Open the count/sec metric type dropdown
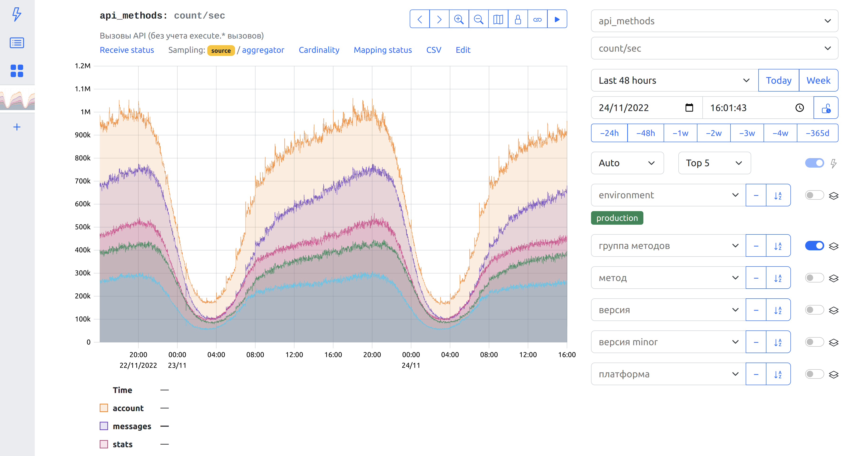Viewport: 868px width, 456px height. [714, 49]
